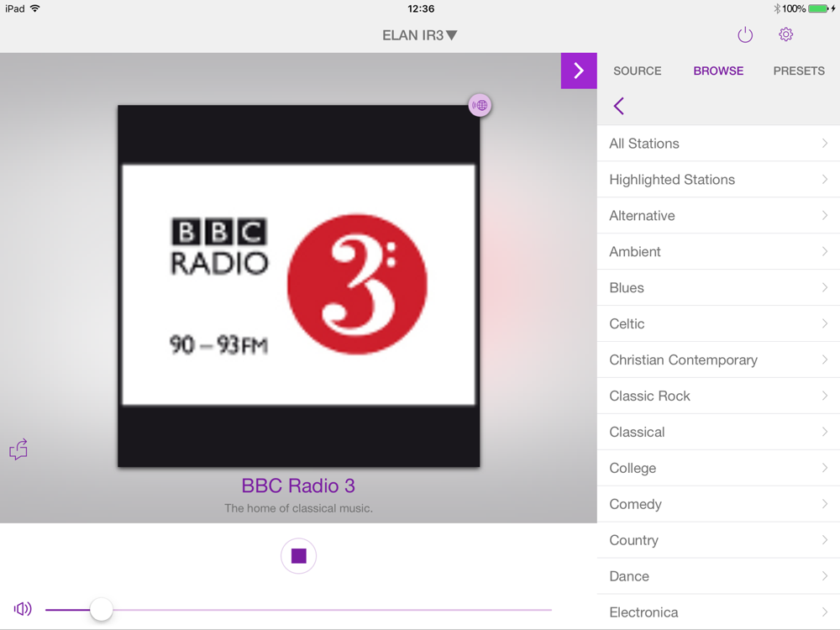Open the Classic Rock genre
The width and height of the screenshot is (840, 630).
(718, 396)
